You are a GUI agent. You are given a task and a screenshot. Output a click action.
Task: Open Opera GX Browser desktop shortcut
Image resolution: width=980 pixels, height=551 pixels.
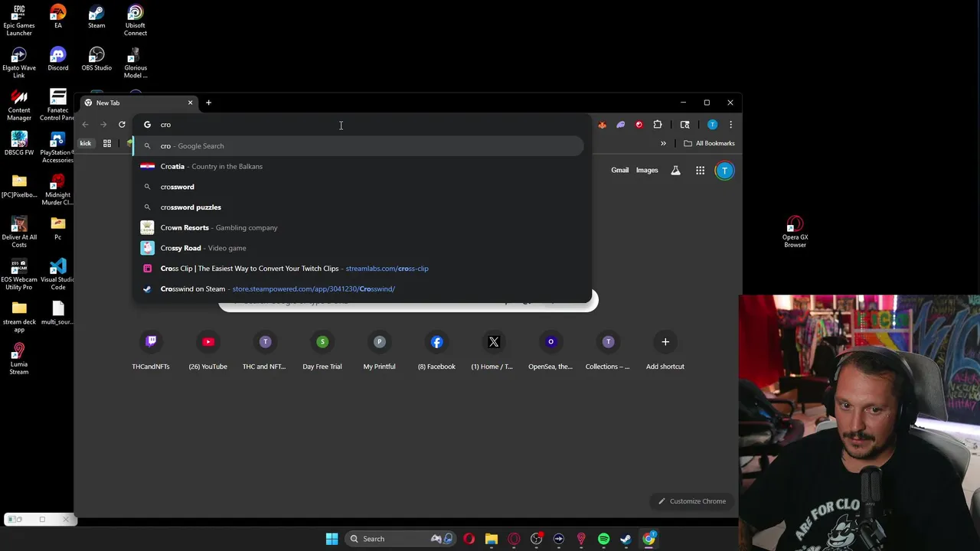point(795,232)
